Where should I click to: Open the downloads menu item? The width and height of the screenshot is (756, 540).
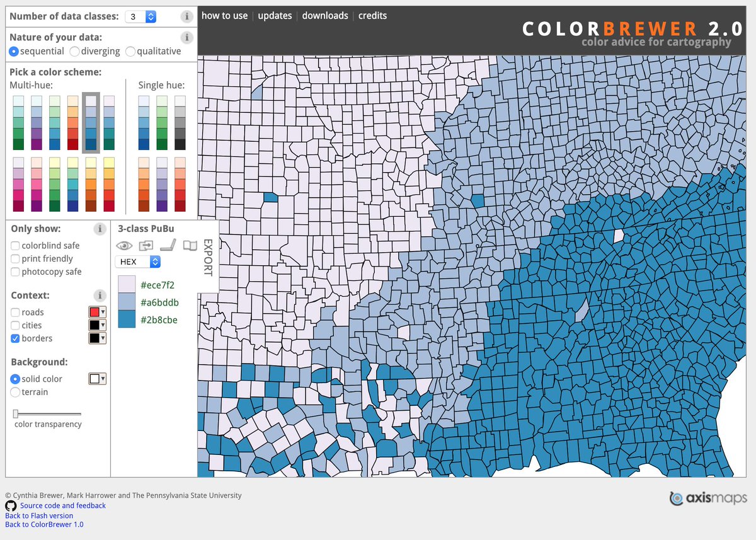(325, 16)
